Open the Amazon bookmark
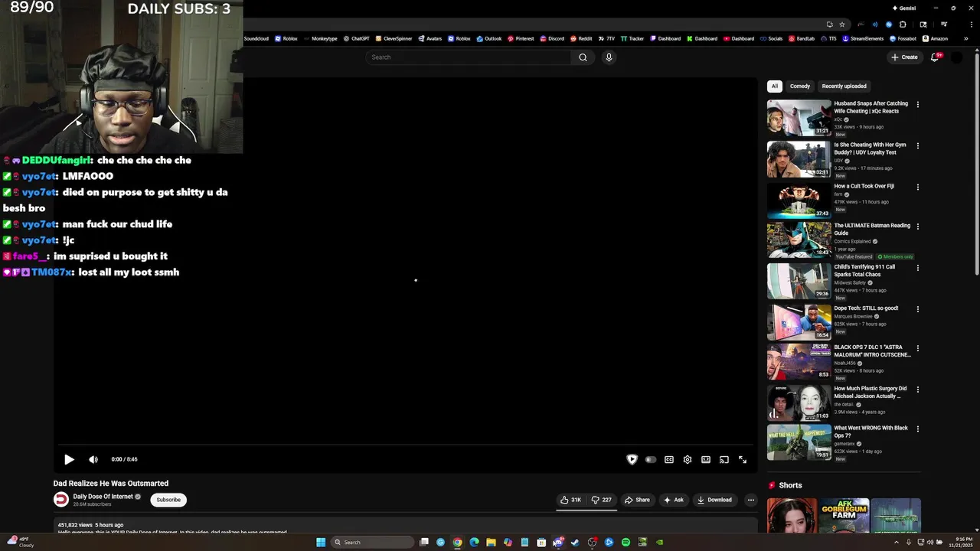This screenshot has width=980, height=551. 935,38
